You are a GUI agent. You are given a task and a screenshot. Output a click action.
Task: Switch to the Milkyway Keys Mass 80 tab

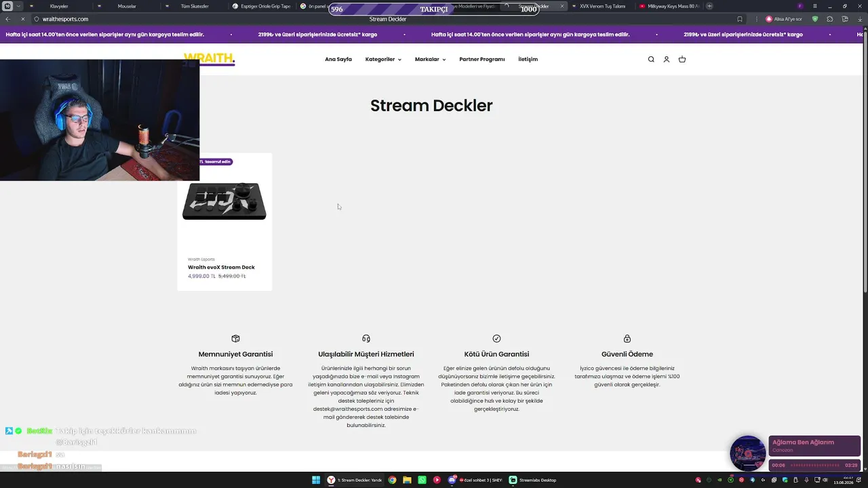[x=669, y=6]
